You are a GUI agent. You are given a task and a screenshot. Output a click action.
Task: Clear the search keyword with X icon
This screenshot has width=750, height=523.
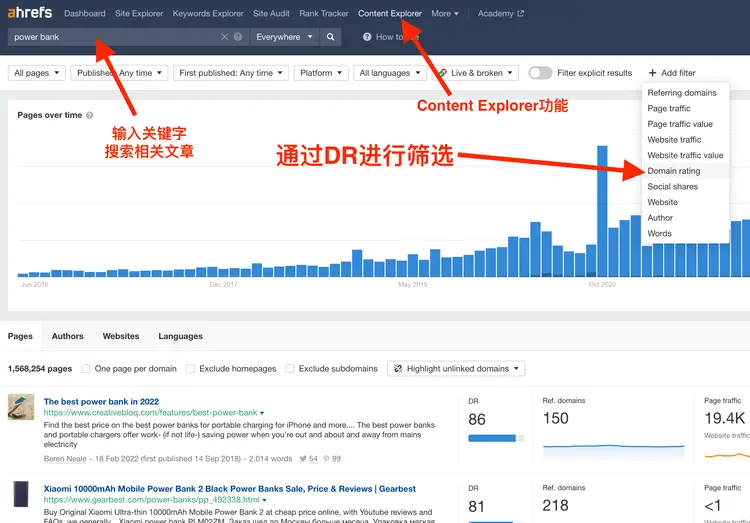225,37
